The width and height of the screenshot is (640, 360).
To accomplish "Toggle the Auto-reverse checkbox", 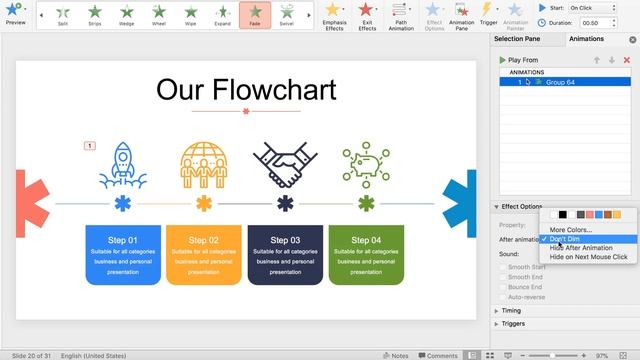I will pyautogui.click(x=502, y=297).
